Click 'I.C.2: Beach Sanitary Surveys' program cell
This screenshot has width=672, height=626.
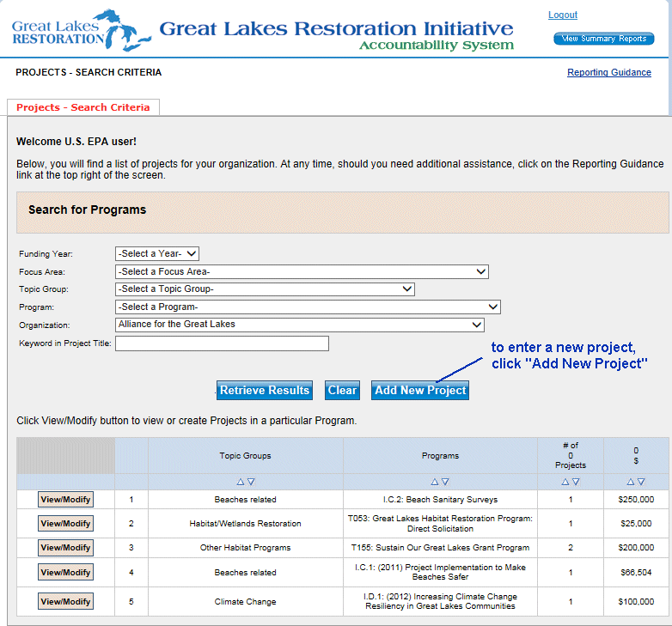pos(440,499)
